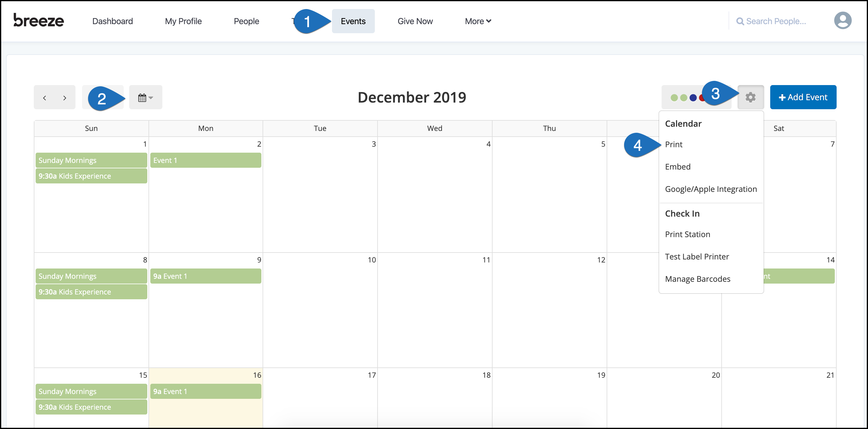The image size is (868, 429).
Task: Open 9:30a Kids Experience on December 1
Action: pos(91,176)
